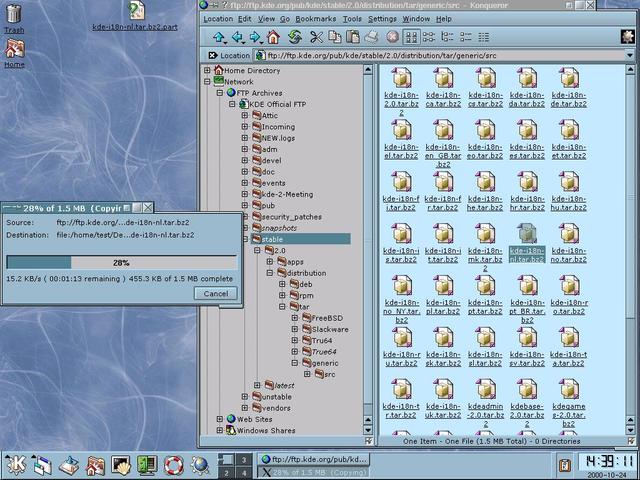Select kdeadmin-2.0.tar.bz2 file icon
Image resolution: width=640 pixels, height=480 pixels.
[485, 389]
